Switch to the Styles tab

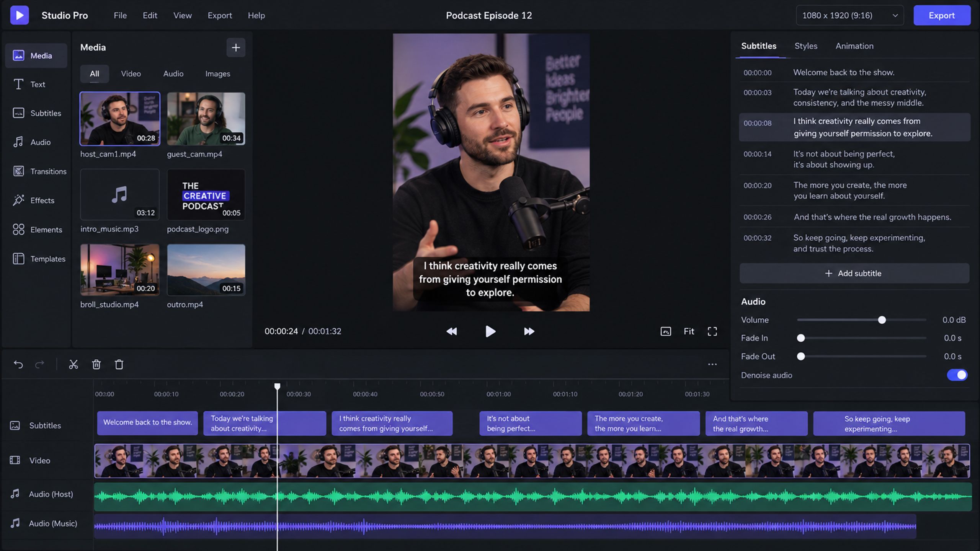806,46
